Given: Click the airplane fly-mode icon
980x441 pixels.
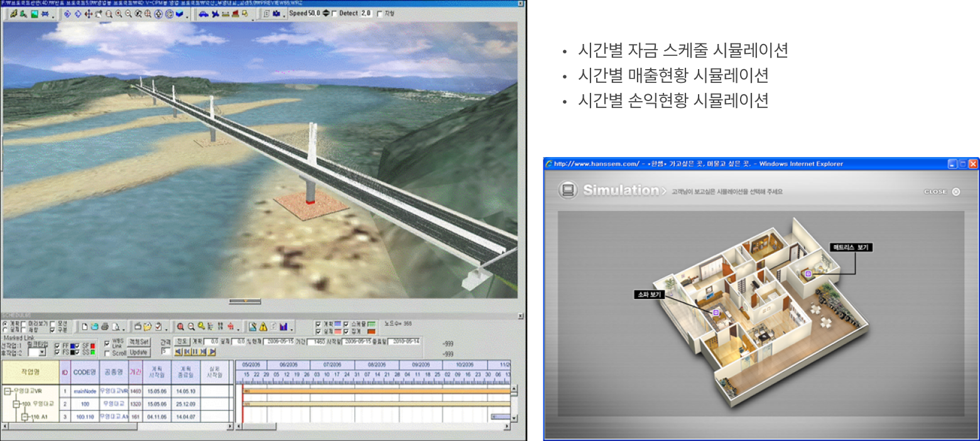Looking at the screenshot, I should (x=215, y=14).
